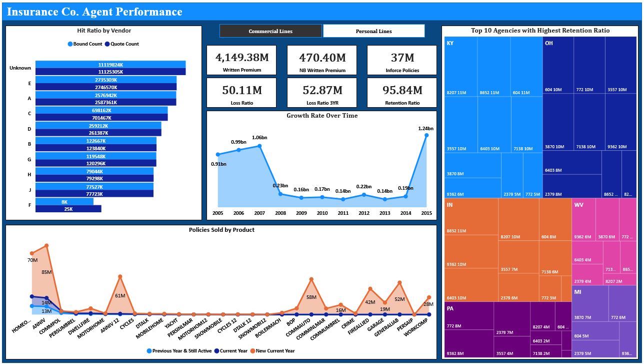Select vendor G quote bar 120296K
Viewport: 644px width, 364px height.
[x=96, y=163]
